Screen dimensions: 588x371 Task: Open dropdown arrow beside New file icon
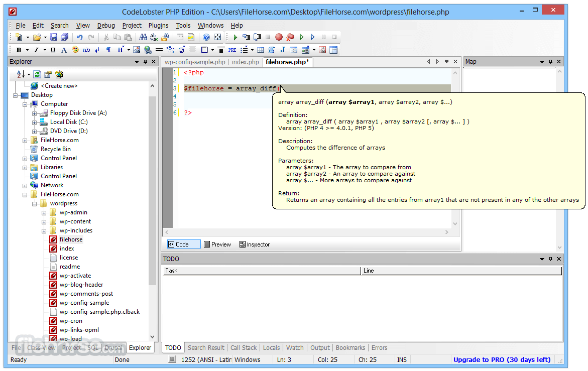[x=28, y=38]
